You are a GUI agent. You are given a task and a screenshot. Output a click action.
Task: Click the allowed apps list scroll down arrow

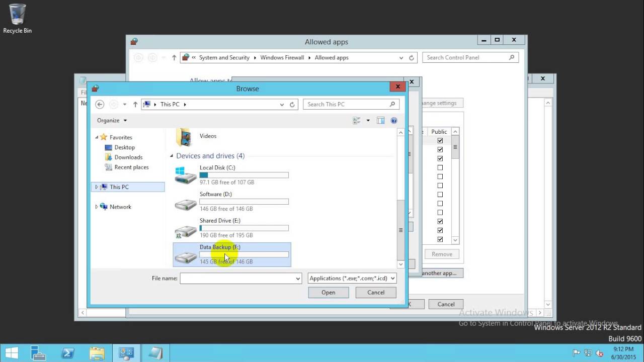[455, 240]
